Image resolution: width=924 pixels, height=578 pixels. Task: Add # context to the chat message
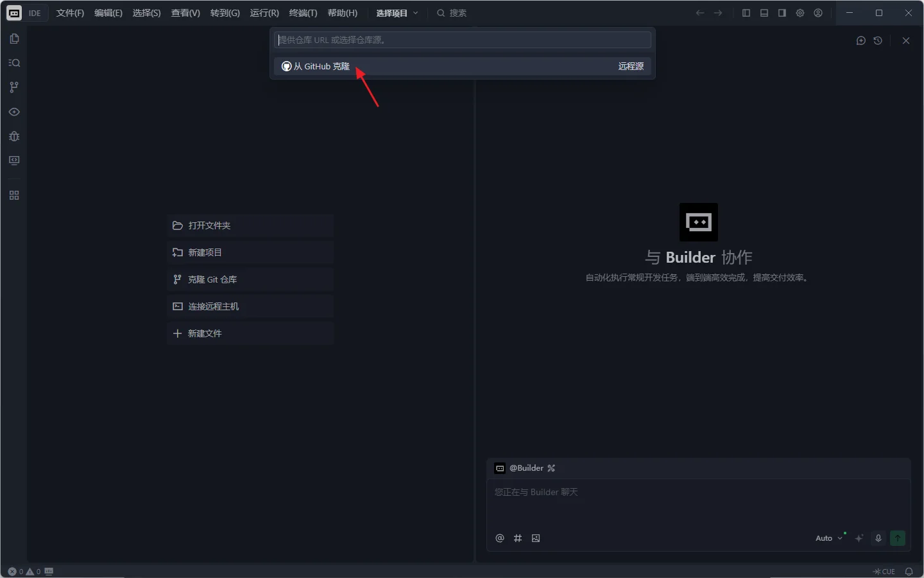tap(518, 538)
